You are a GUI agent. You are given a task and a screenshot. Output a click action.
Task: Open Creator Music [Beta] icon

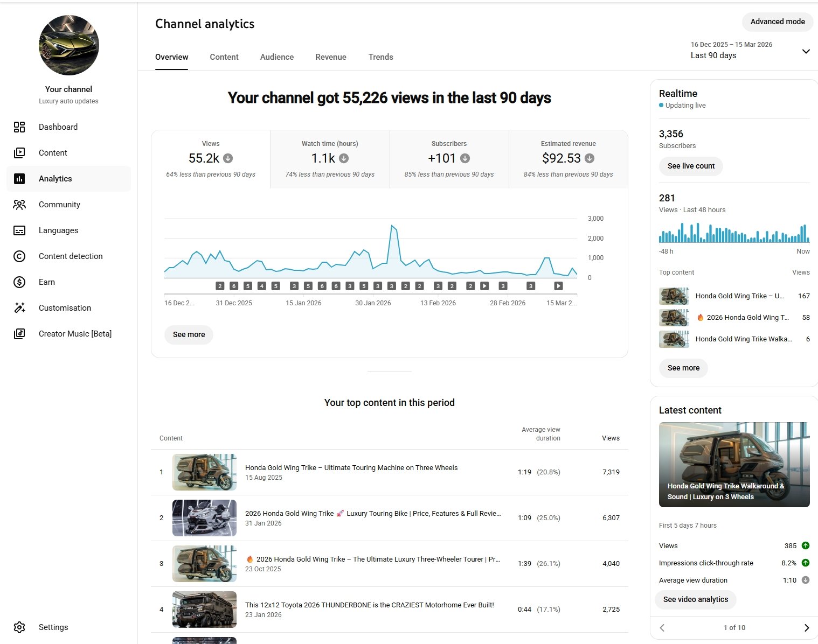[x=19, y=334]
